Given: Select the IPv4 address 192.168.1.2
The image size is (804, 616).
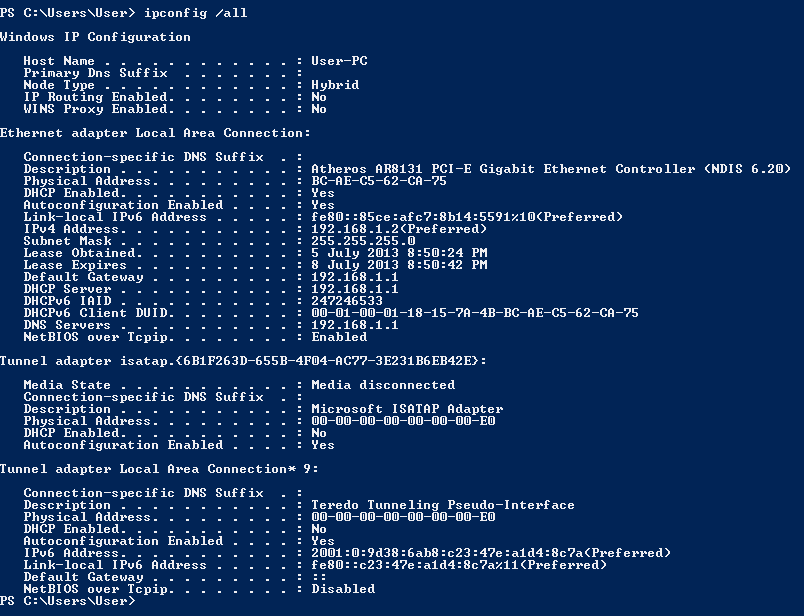Looking at the screenshot, I should [x=399, y=229].
